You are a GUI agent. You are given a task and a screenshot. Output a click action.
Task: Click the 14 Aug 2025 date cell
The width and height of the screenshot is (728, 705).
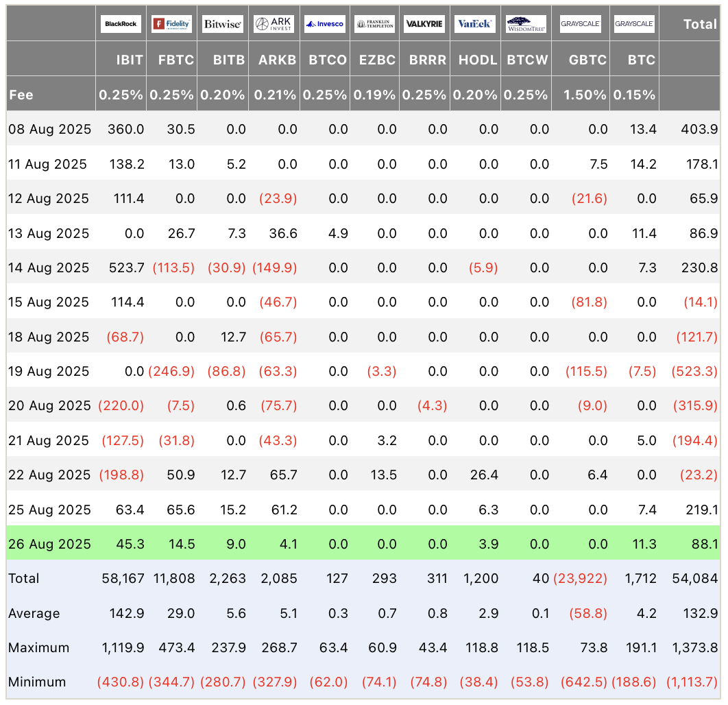pos(48,268)
